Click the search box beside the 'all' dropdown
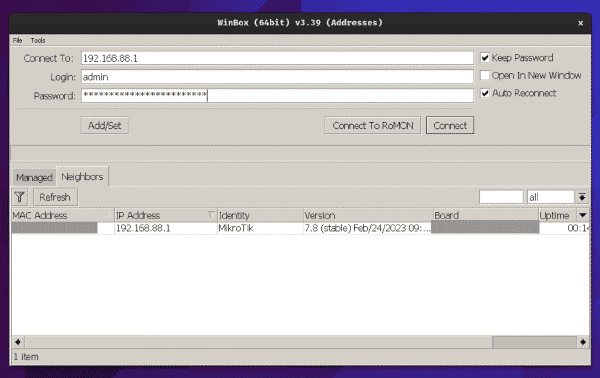The image size is (600, 378). click(x=501, y=197)
